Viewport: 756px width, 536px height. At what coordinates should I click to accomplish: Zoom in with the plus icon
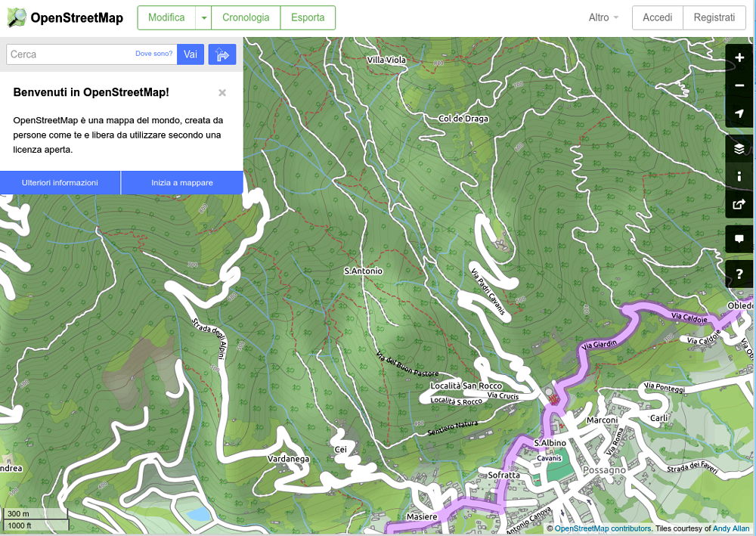pos(739,58)
